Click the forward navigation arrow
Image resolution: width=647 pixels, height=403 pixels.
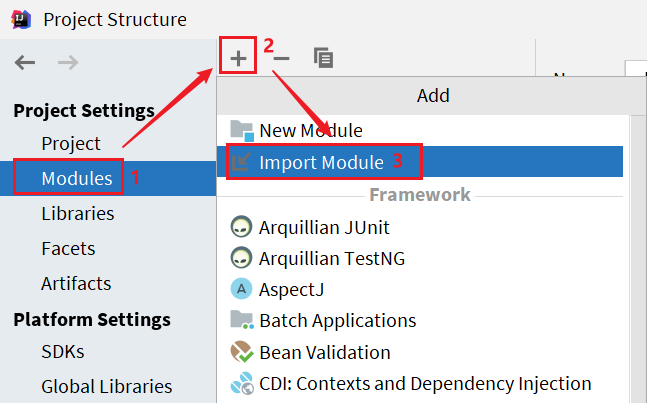[68, 63]
